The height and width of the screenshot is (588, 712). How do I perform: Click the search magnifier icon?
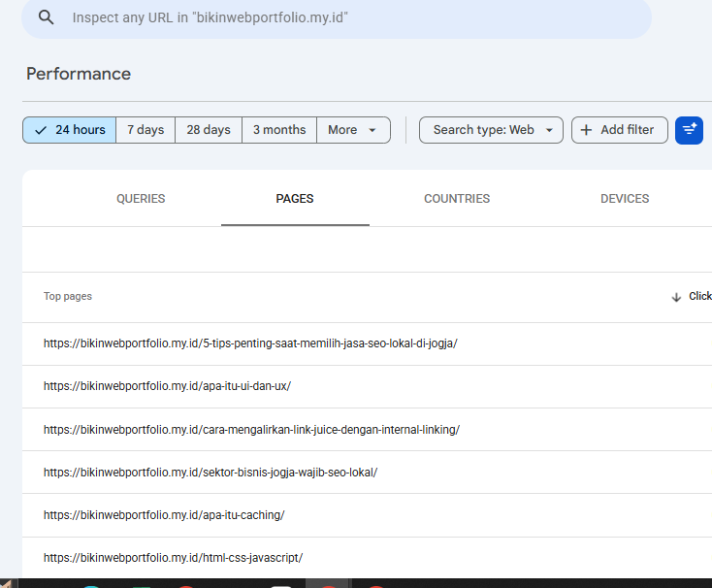tap(46, 17)
